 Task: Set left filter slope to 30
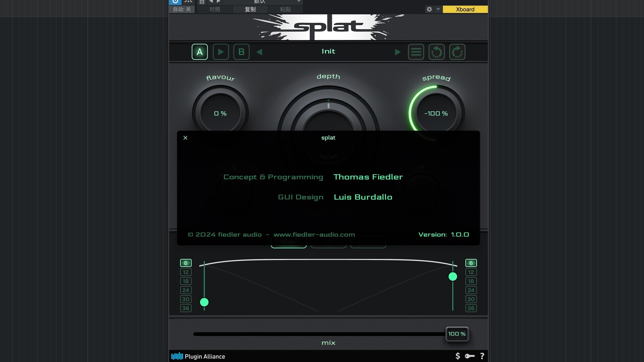[186, 299]
